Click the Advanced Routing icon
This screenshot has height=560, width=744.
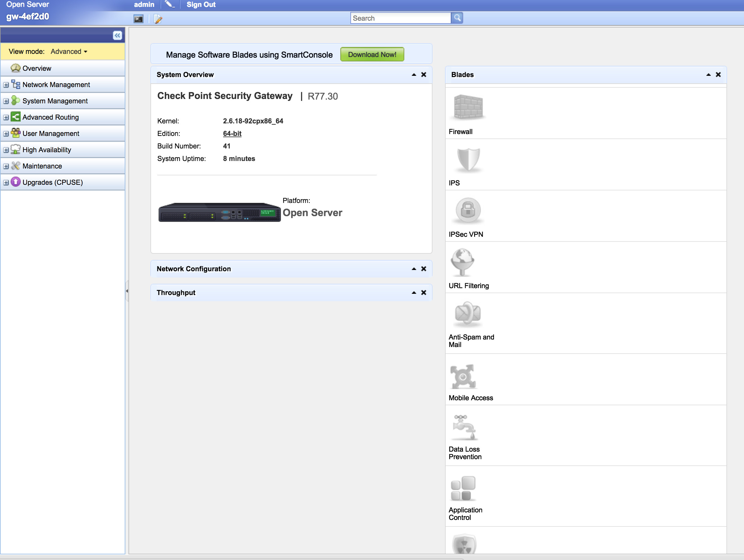tap(15, 117)
